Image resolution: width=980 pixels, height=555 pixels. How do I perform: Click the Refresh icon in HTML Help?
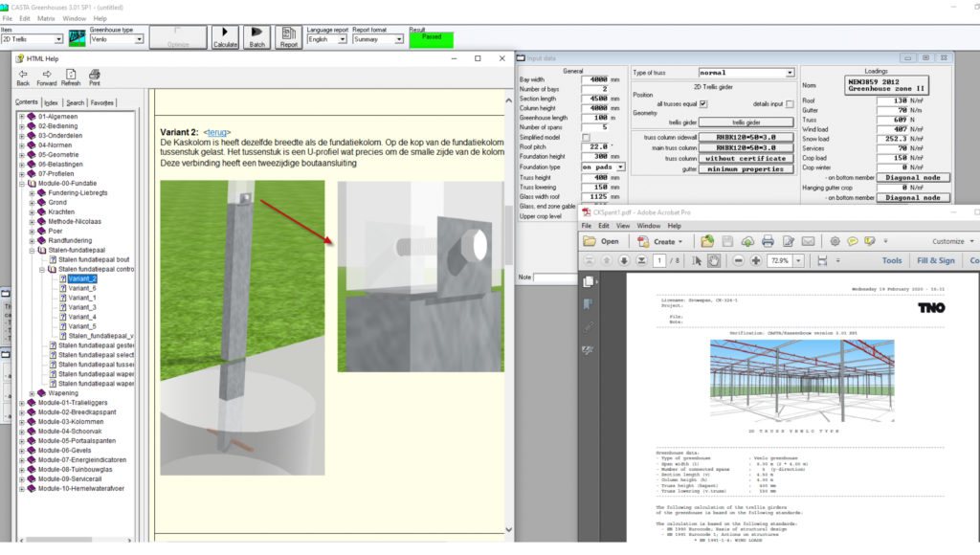click(x=71, y=77)
